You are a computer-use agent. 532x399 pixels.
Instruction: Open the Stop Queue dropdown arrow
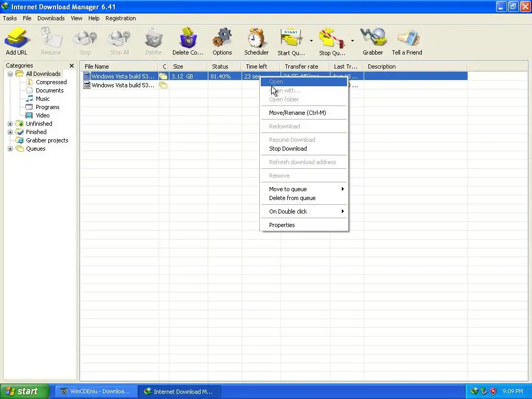(352, 41)
